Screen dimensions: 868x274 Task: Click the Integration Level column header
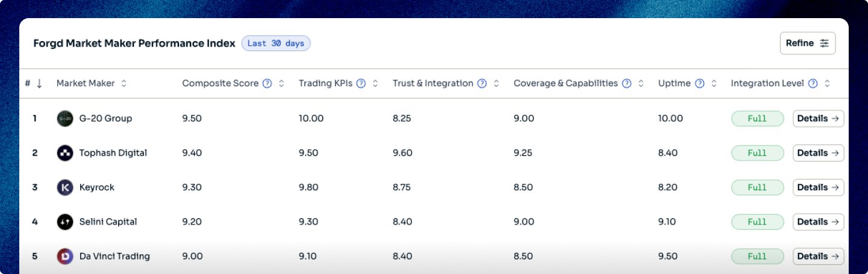(767, 84)
